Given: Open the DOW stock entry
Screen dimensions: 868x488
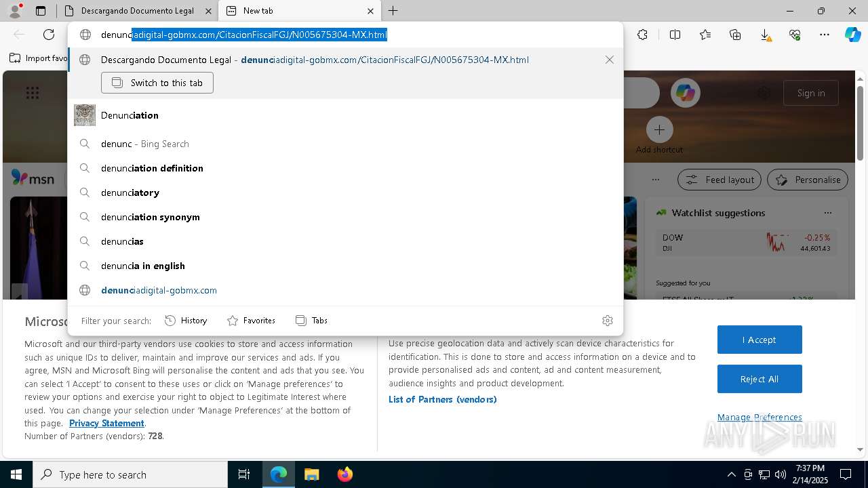Looking at the screenshot, I should [x=746, y=243].
